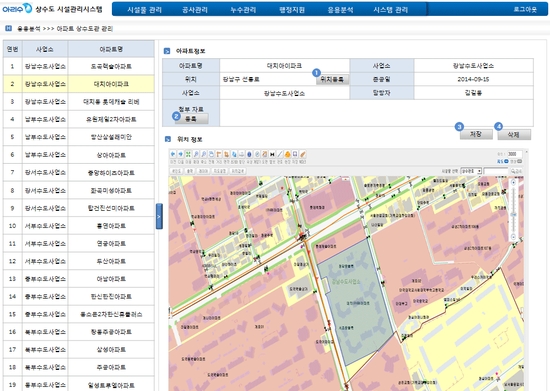Select row 13 아남아파트
This screenshot has height=391, width=550.
click(79, 279)
